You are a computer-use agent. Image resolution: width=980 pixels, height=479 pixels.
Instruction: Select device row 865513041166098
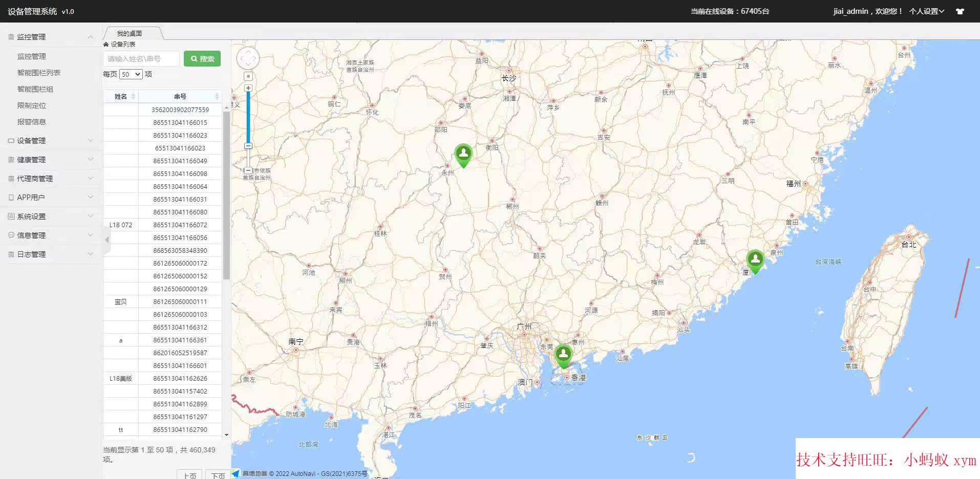point(163,173)
